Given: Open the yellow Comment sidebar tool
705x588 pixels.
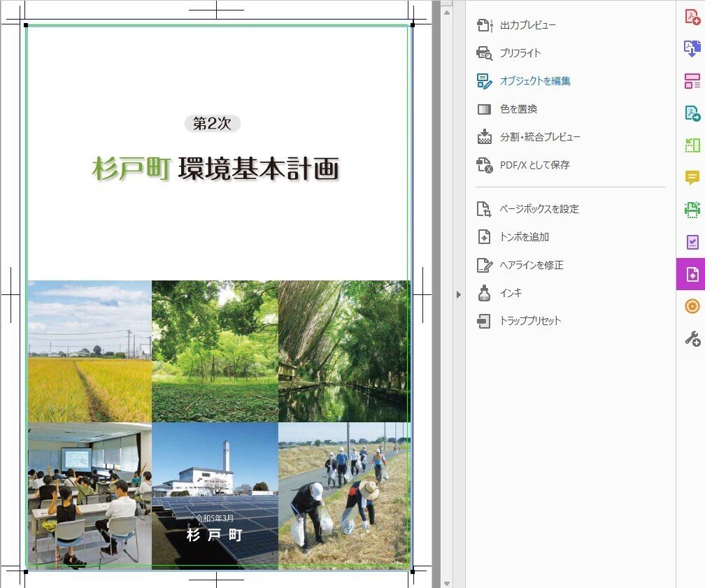Looking at the screenshot, I should pos(692,178).
